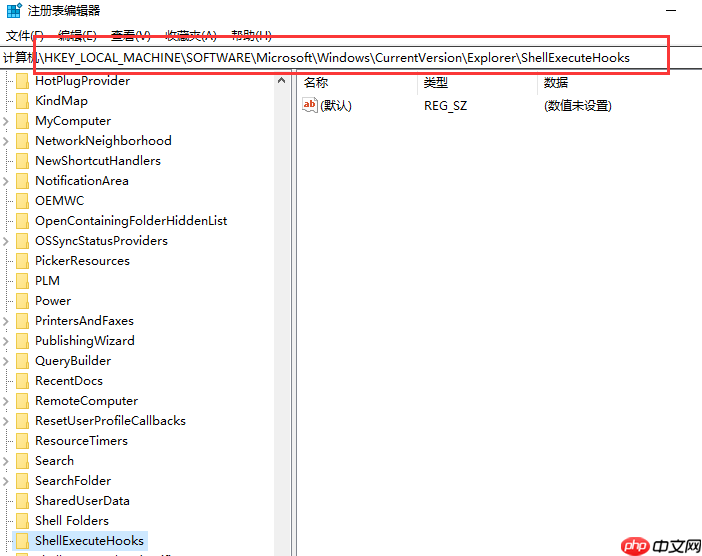Click the PLM folder icon
702x556 pixels.
(x=22, y=281)
